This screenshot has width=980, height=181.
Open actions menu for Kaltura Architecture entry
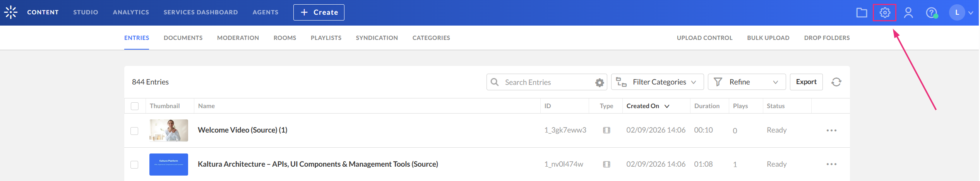[831, 164]
